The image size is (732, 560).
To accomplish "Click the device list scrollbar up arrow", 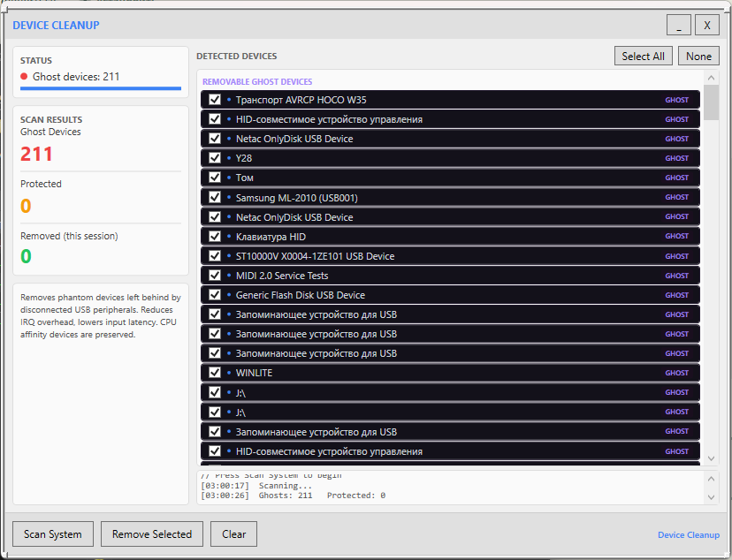I will (712, 79).
